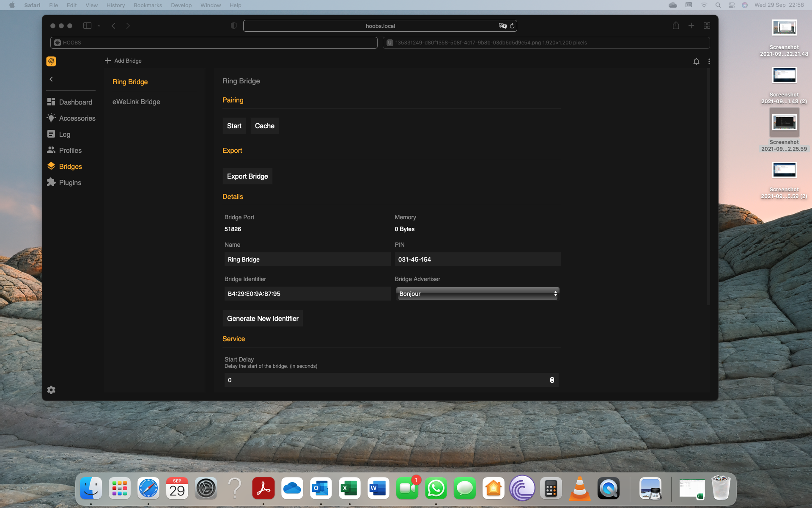
Task: Open the Accessories section
Action: tap(77, 118)
